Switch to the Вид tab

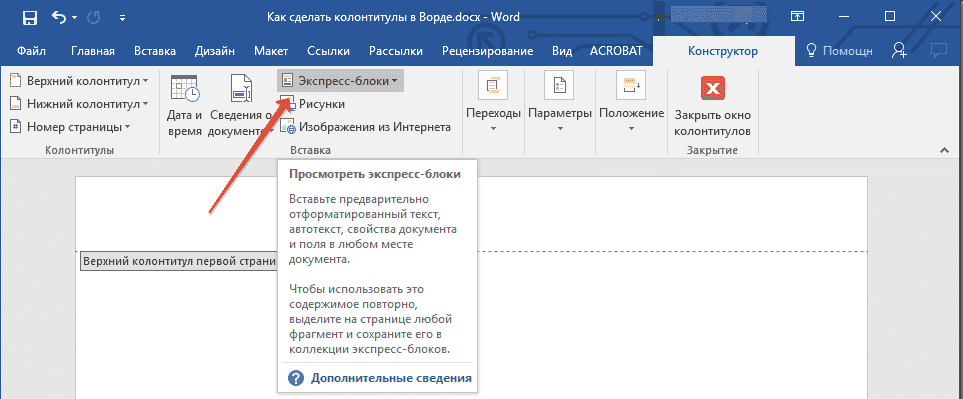click(562, 51)
